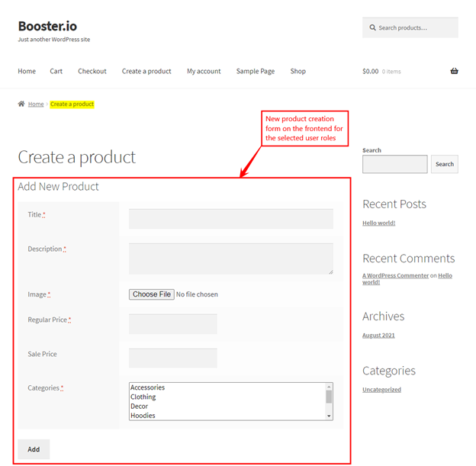Focus the Regular Price field
The height and width of the screenshot is (466, 476).
pos(173,324)
